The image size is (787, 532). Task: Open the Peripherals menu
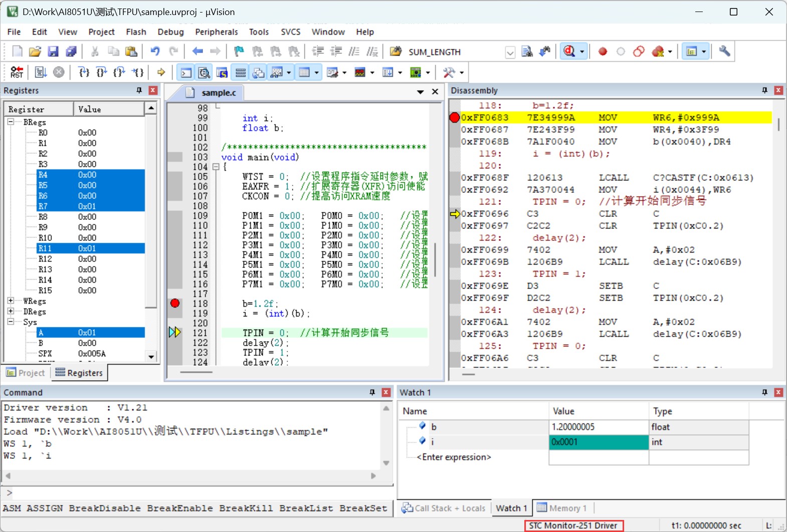[x=217, y=32]
